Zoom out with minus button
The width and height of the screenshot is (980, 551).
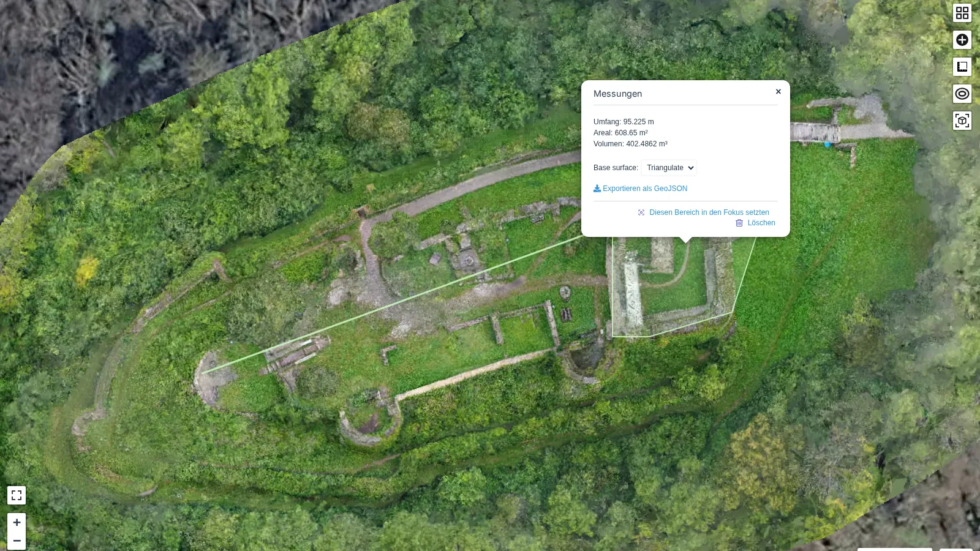(17, 541)
